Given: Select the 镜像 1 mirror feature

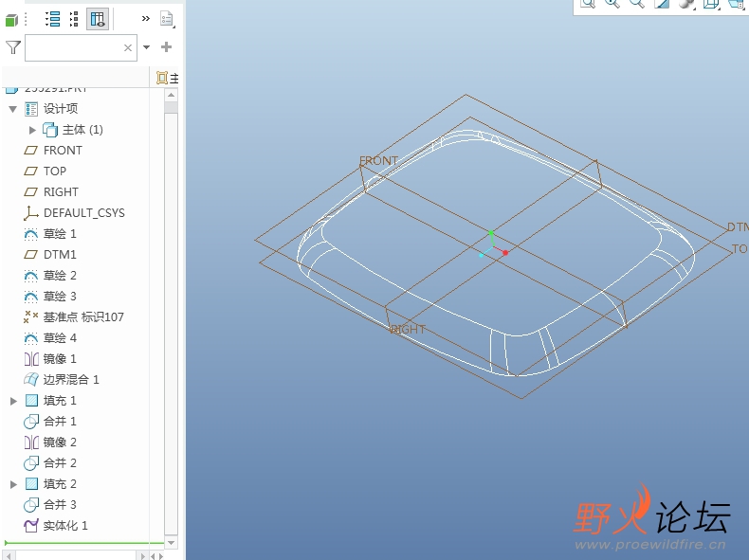Looking at the screenshot, I should point(50,359).
